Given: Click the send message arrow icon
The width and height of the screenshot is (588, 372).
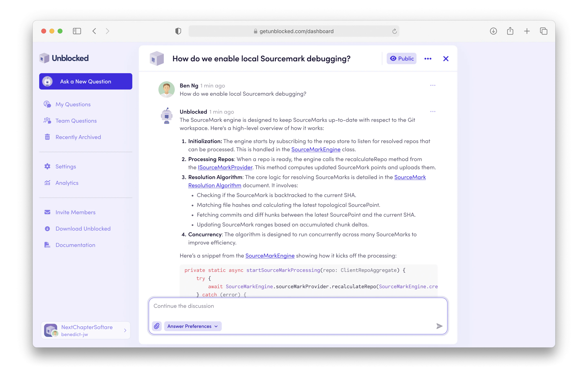Looking at the screenshot, I should [439, 326].
